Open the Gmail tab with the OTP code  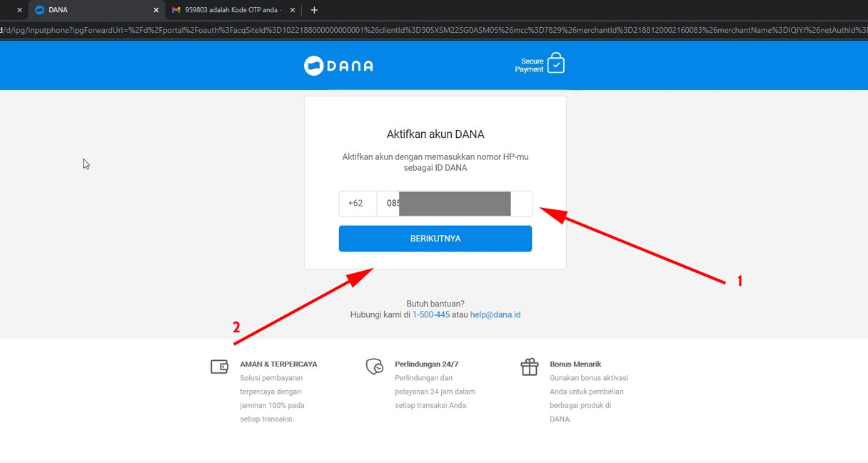pyautogui.click(x=232, y=10)
